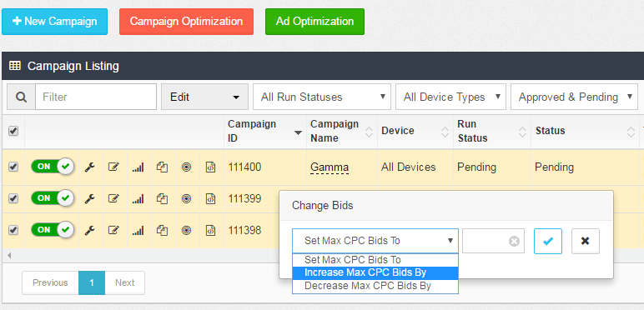Image resolution: width=644 pixels, height=310 pixels.
Task: Select page 1 in pagination
Action: (x=92, y=282)
